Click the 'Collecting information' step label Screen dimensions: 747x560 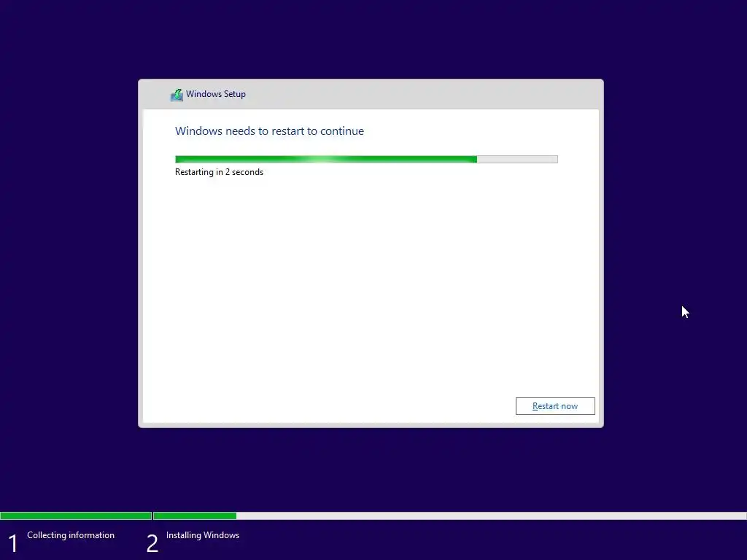coord(71,535)
